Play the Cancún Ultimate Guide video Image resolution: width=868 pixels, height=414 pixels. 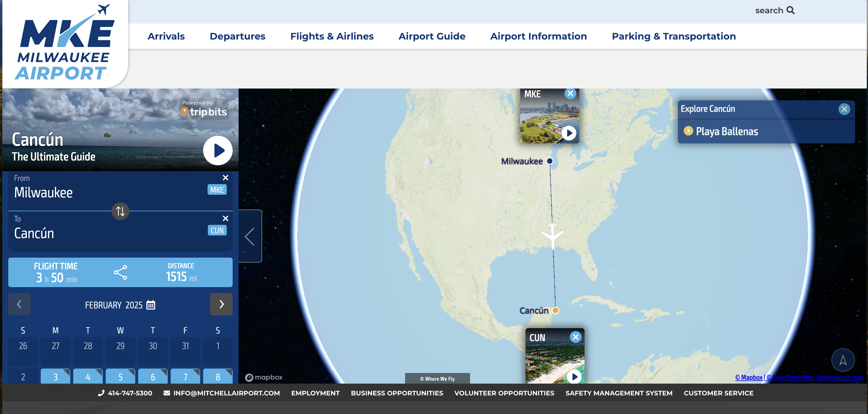click(218, 150)
